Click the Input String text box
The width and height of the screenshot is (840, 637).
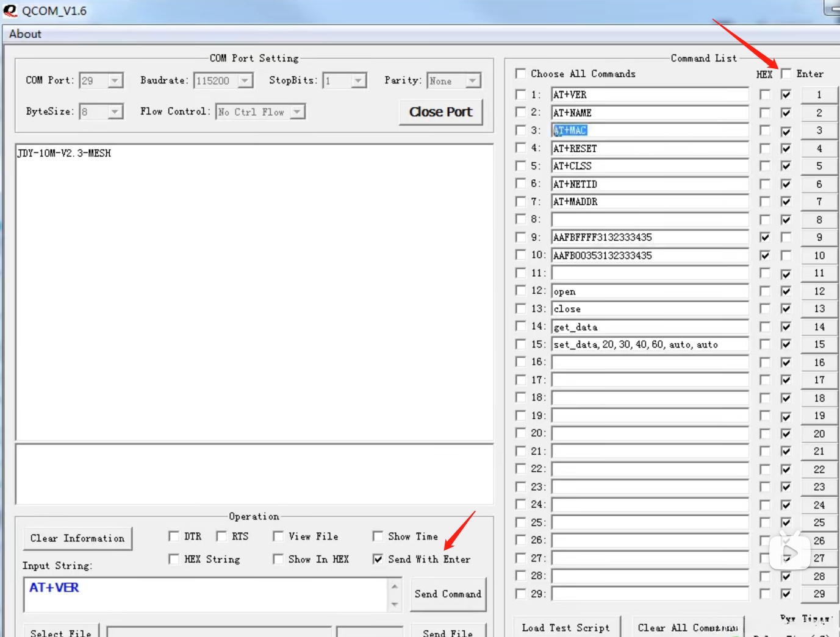tap(206, 595)
